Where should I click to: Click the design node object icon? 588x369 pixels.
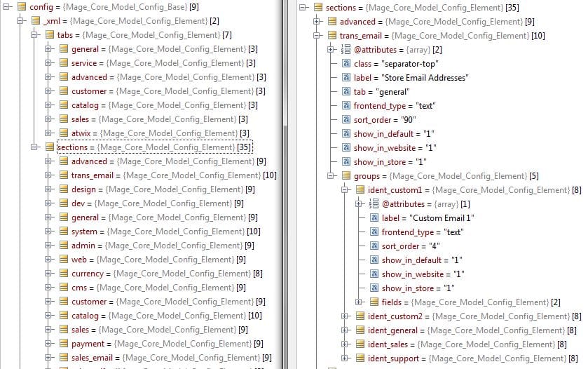[x=64, y=189]
